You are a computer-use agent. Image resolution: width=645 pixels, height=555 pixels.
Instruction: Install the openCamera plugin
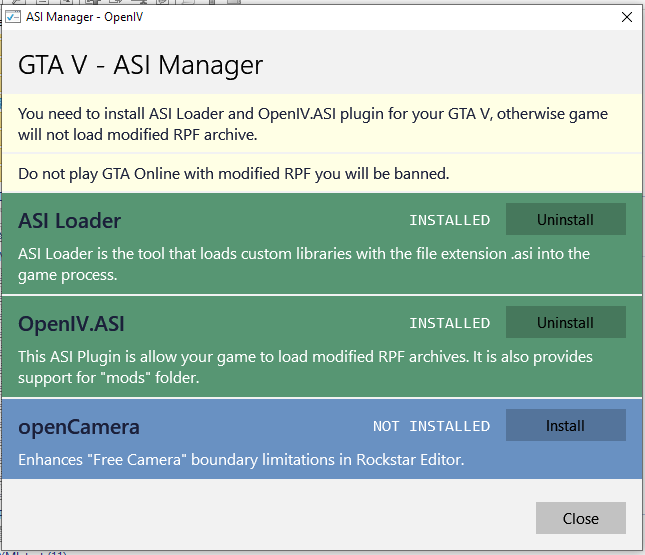pyautogui.click(x=565, y=426)
